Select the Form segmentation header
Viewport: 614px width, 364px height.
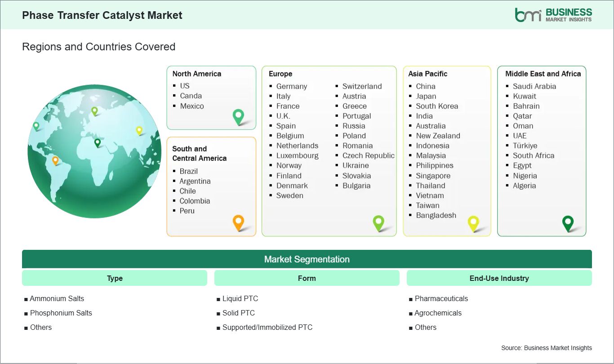point(307,278)
